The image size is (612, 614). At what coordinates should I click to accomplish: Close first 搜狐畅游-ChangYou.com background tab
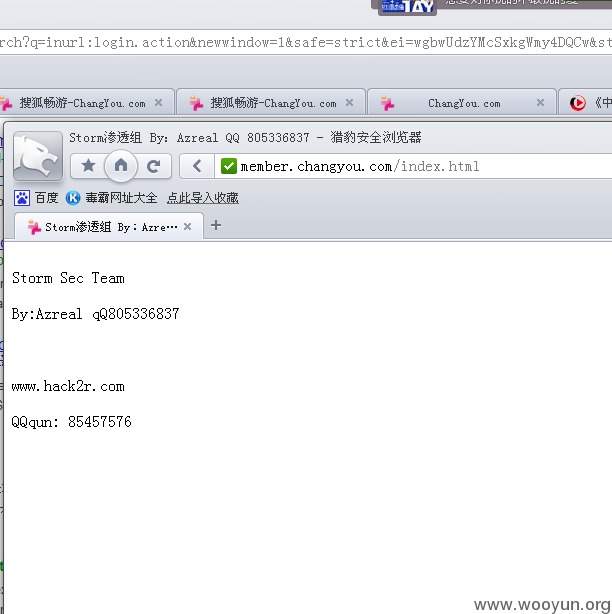tap(159, 103)
